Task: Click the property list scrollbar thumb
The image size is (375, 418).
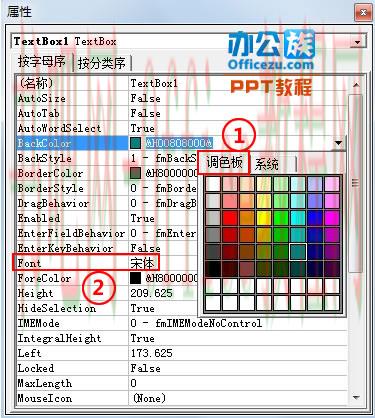Action: coord(355,183)
